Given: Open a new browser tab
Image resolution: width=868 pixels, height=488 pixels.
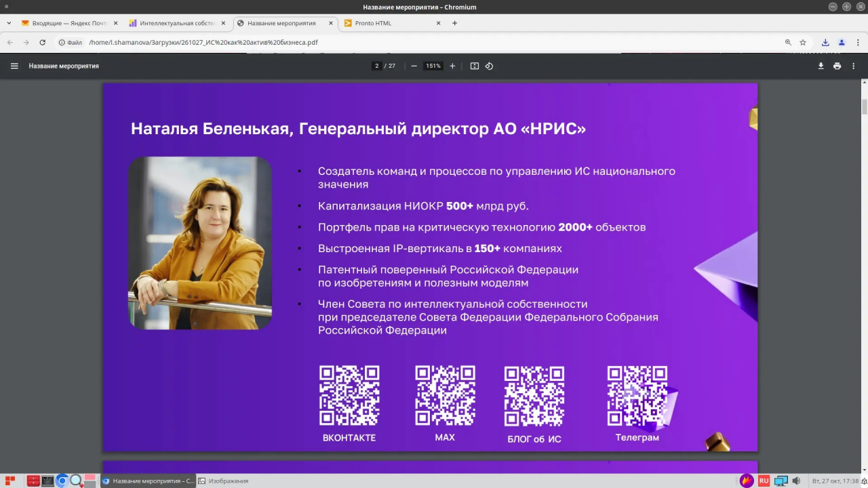Looking at the screenshot, I should [454, 23].
